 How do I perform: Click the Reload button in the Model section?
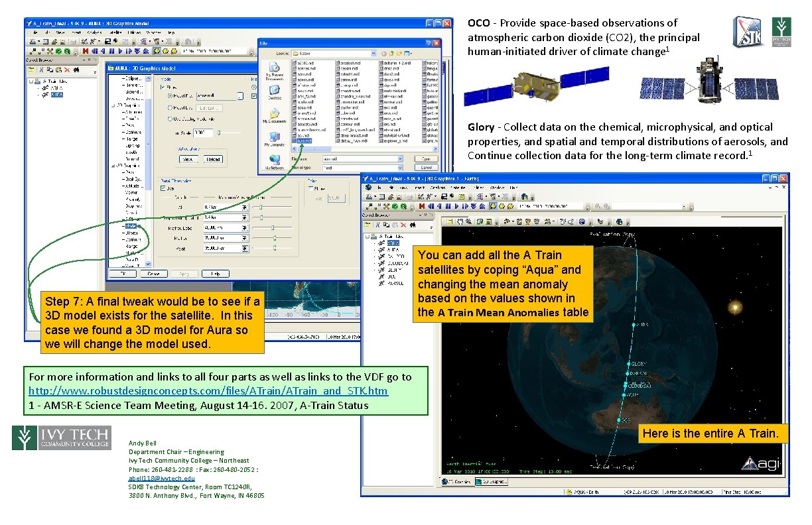[x=213, y=159]
